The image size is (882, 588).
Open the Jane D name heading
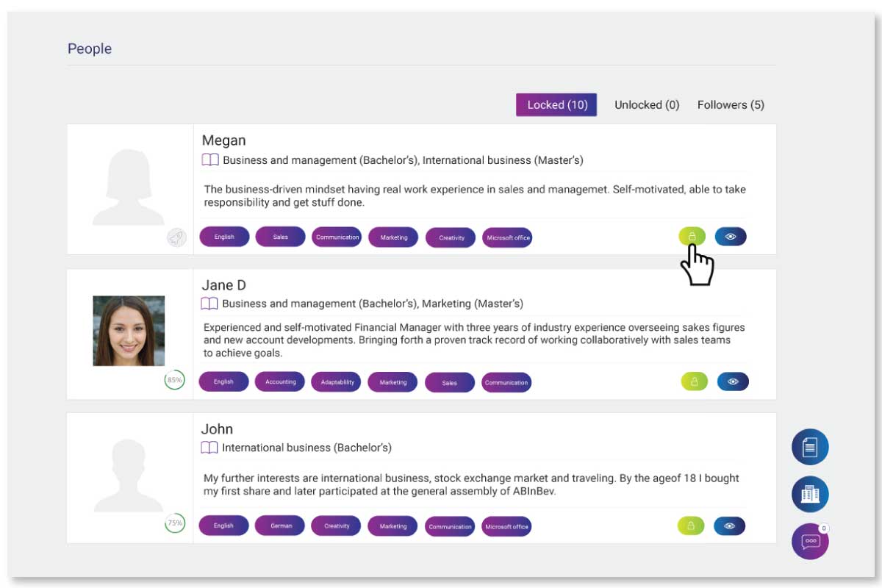tap(223, 284)
